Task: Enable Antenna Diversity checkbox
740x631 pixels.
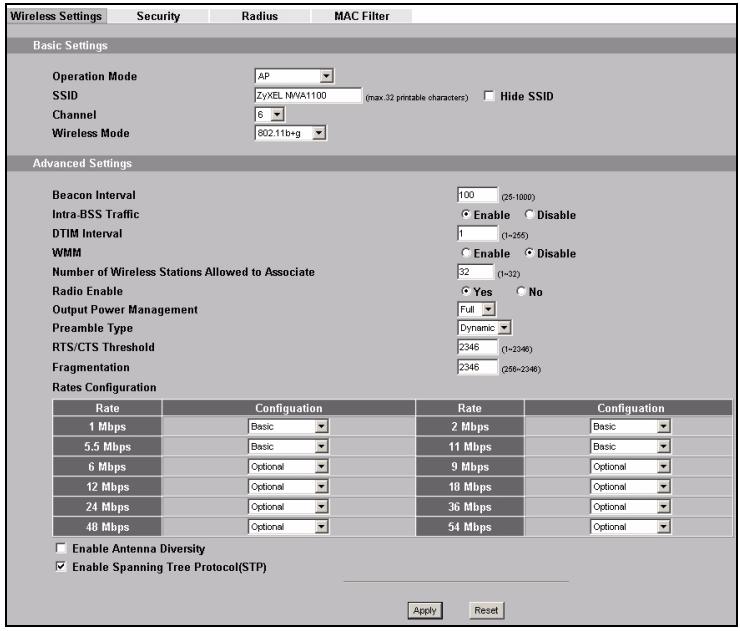Action: pos(60,548)
